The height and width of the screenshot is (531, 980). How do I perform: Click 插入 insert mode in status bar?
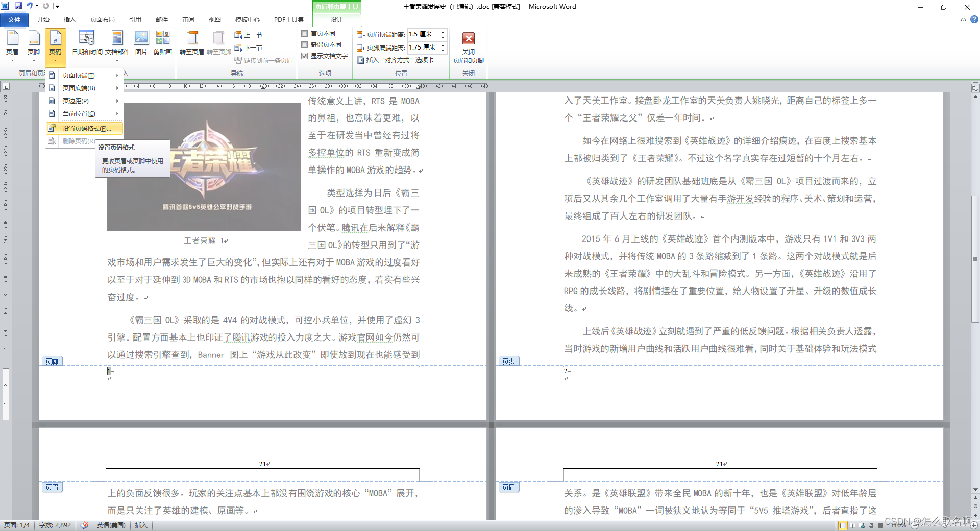(141, 525)
